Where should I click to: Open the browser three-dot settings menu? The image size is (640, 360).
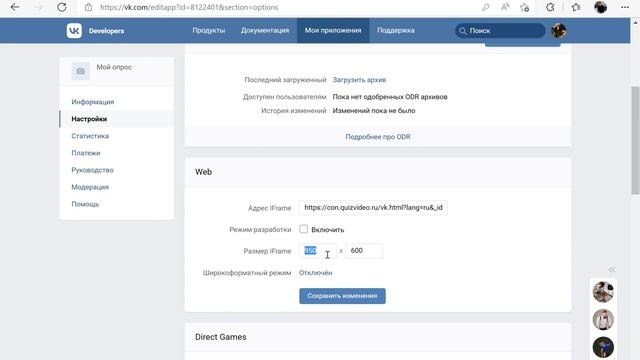point(625,7)
